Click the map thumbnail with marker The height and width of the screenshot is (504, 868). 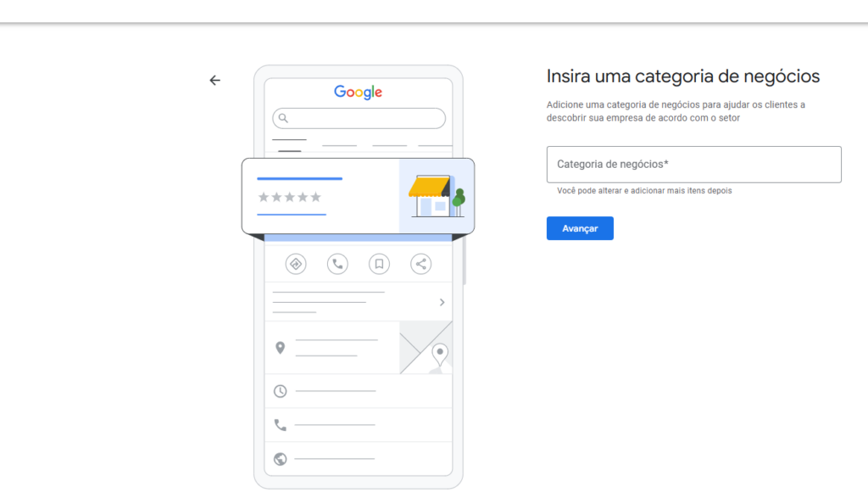tap(426, 347)
